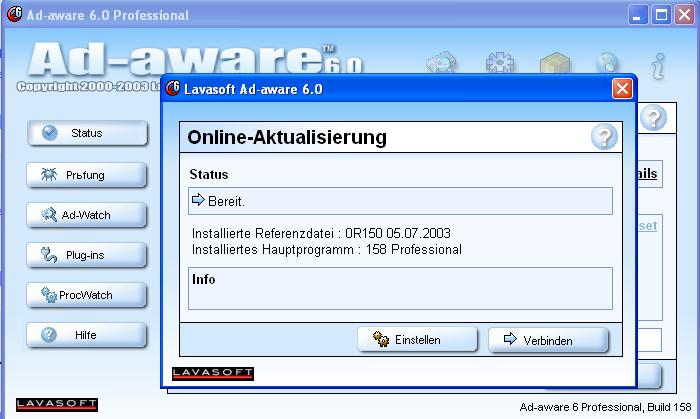Image resolution: width=700 pixels, height=419 pixels.
Task: Click the Einstellen button in update dialog
Action: tap(417, 340)
